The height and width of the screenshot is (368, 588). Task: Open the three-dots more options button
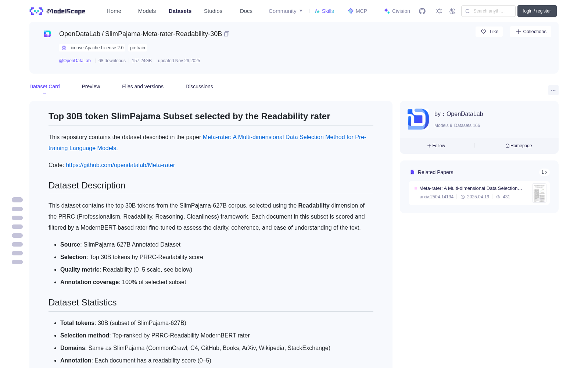pos(553,90)
